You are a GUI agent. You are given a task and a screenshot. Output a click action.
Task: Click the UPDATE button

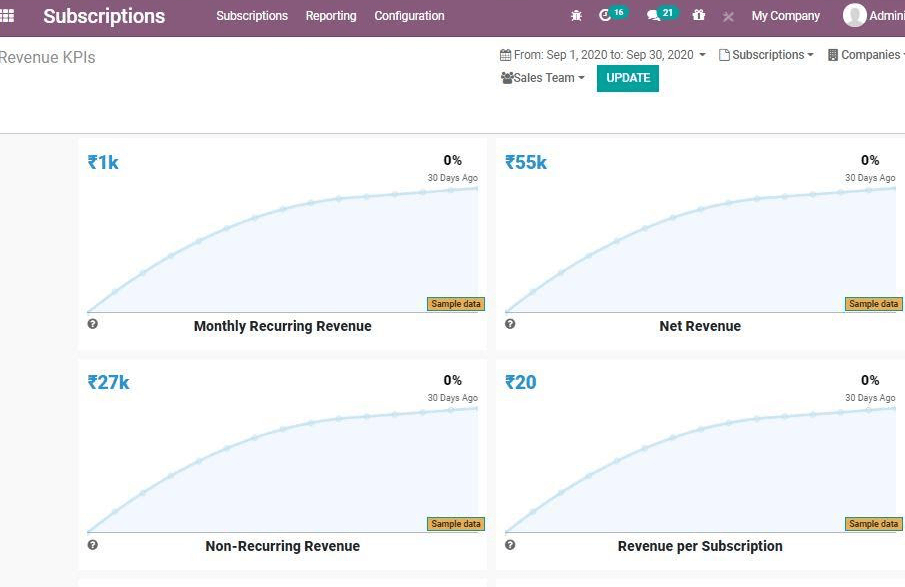628,78
